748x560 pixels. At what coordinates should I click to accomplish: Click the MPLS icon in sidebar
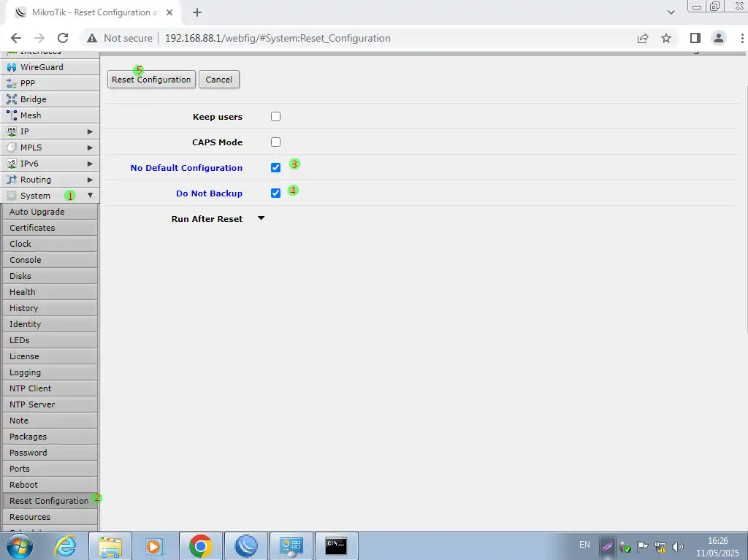[x=12, y=147]
